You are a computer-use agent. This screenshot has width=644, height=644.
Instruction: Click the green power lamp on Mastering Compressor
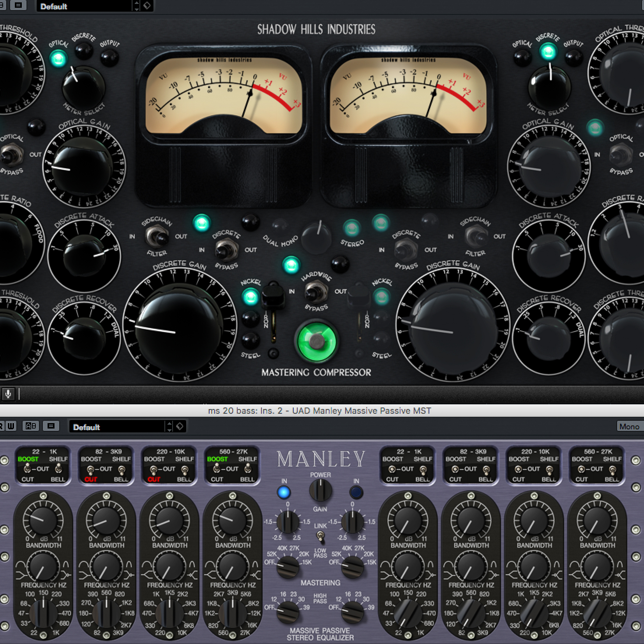tap(316, 341)
